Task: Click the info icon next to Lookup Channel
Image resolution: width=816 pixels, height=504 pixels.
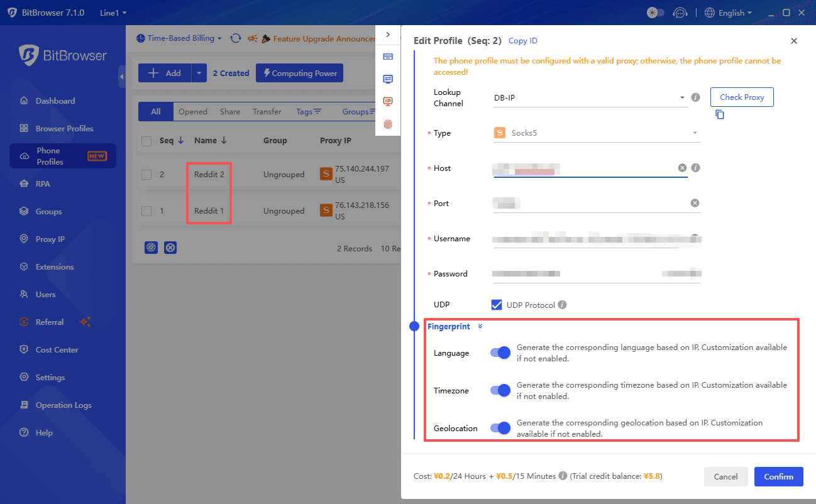Action: click(695, 97)
